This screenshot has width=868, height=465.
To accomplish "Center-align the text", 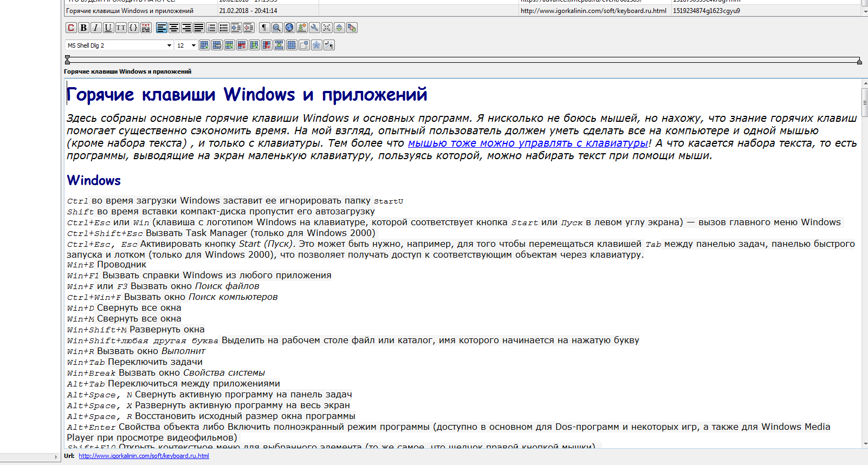I will pos(174,28).
